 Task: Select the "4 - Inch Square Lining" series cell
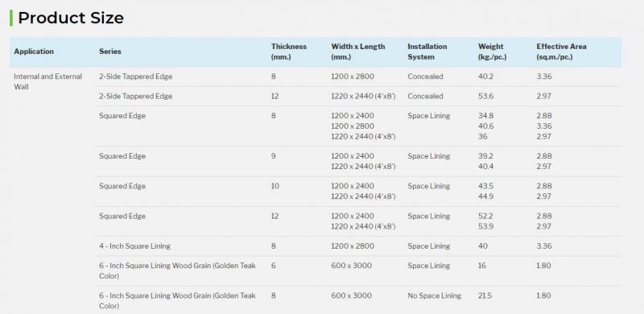coord(134,246)
